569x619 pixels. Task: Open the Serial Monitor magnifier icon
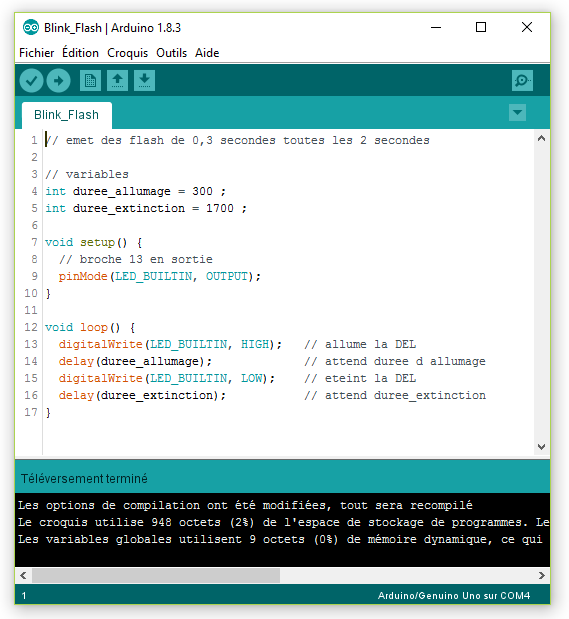tap(522, 81)
